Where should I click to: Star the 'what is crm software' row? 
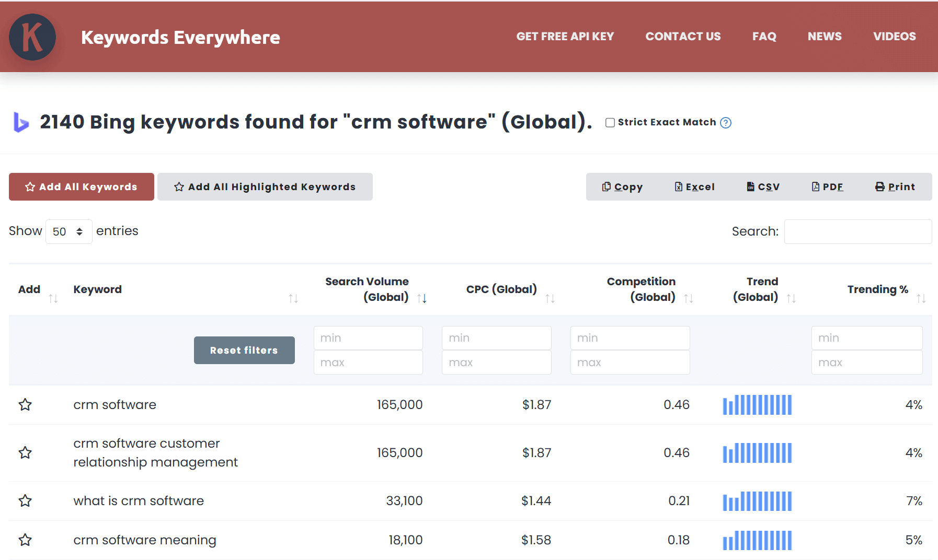point(25,500)
